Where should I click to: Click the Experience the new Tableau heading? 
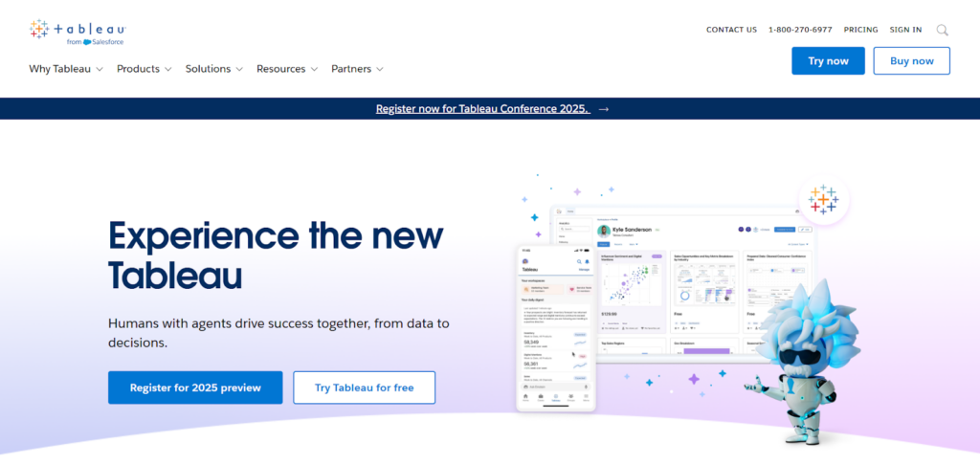(276, 255)
